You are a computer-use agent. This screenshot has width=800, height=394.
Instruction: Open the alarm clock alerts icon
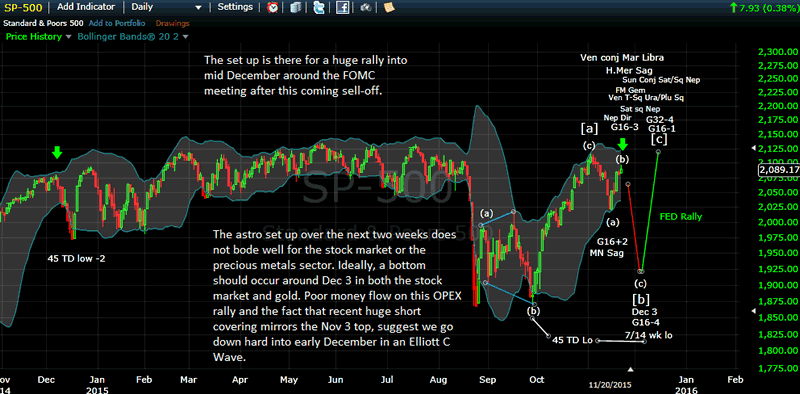273,8
